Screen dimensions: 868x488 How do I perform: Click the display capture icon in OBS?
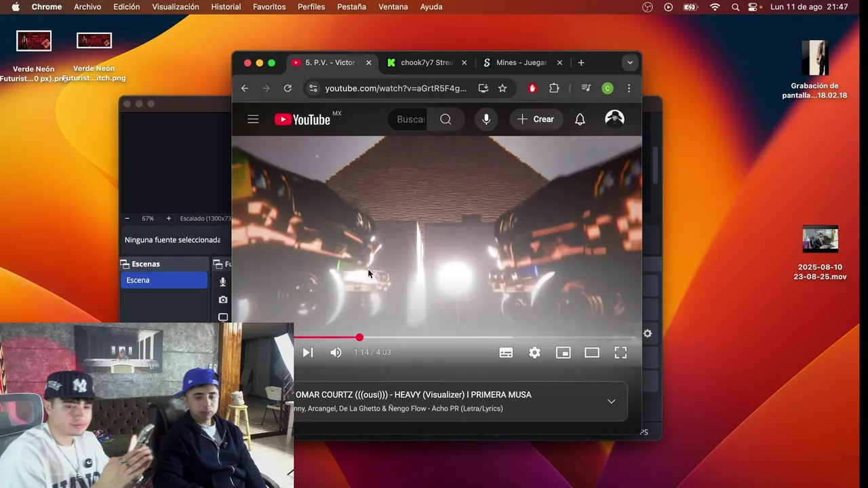tap(222, 317)
